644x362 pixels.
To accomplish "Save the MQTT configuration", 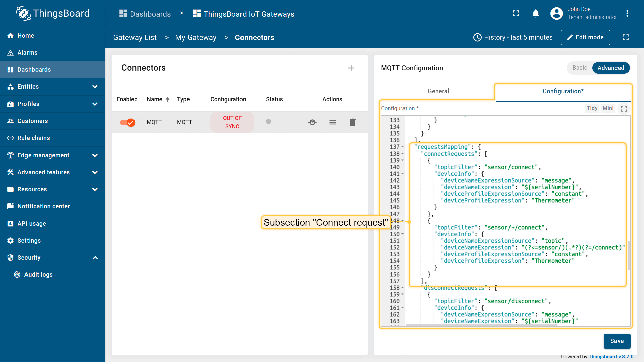I will (x=617, y=341).
